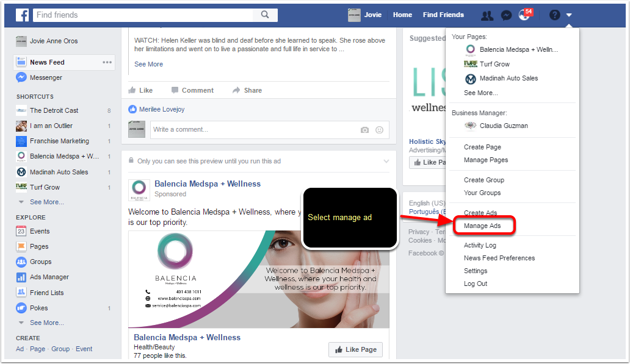This screenshot has width=630, height=364.
Task: Choose Create Page in menu
Action: point(482,147)
